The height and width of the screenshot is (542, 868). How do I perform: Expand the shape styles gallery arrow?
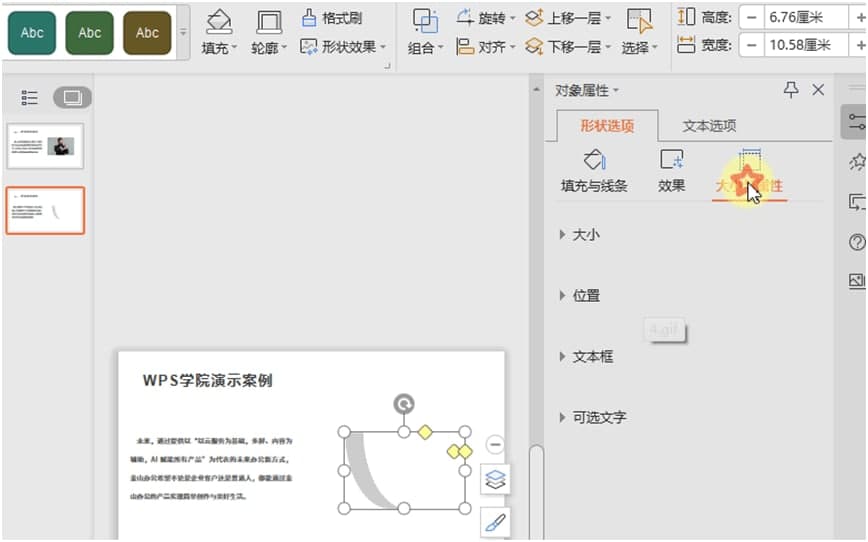pyautogui.click(x=183, y=33)
